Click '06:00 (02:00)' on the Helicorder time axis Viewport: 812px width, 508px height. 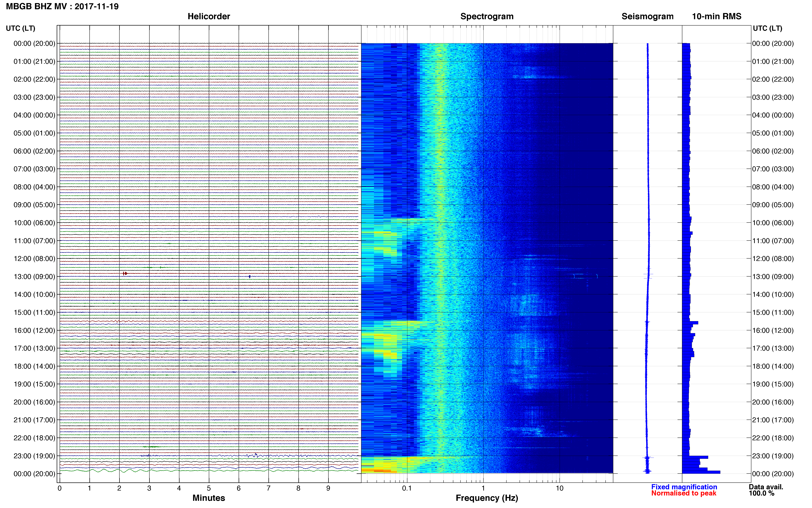pos(34,151)
